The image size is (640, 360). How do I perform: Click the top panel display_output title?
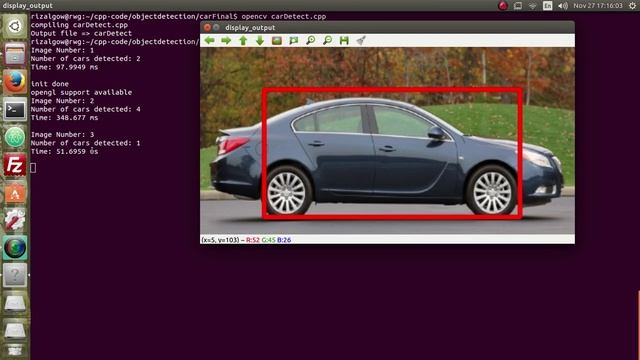click(x=28, y=6)
